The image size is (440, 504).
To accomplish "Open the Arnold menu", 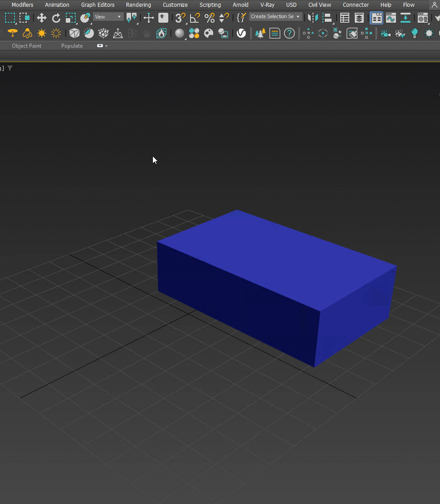I will [240, 5].
